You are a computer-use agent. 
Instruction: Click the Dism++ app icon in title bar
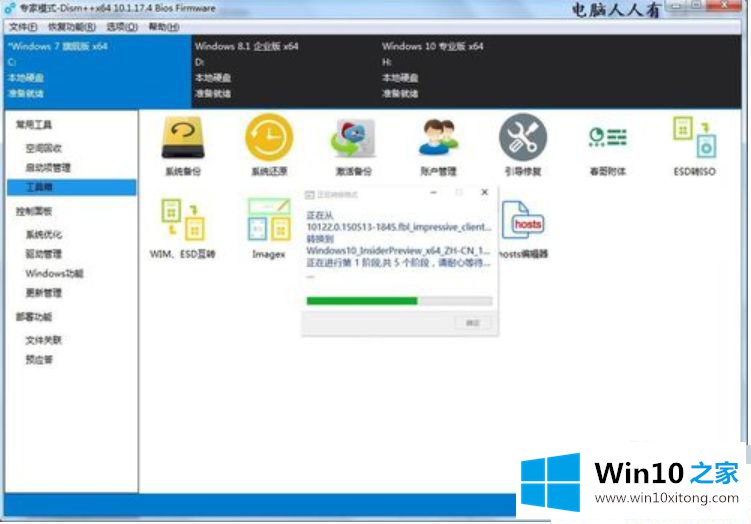coord(10,8)
